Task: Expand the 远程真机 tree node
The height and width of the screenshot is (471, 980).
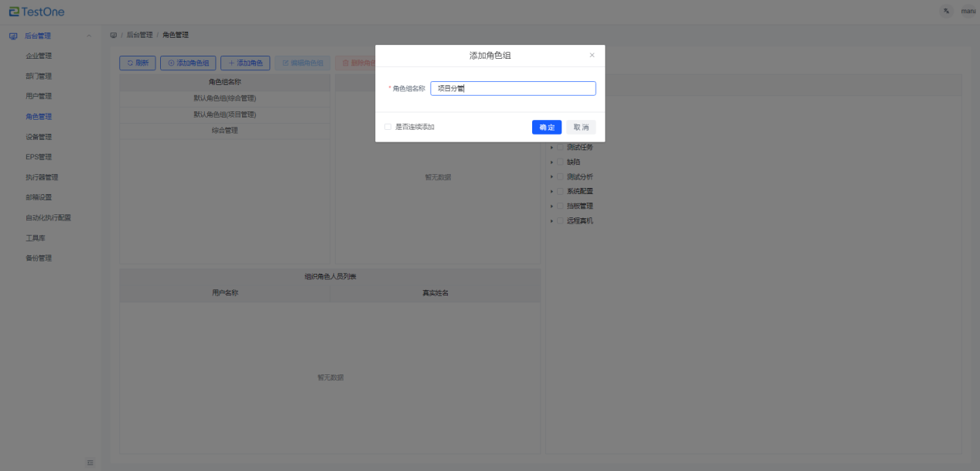Action: (551, 221)
